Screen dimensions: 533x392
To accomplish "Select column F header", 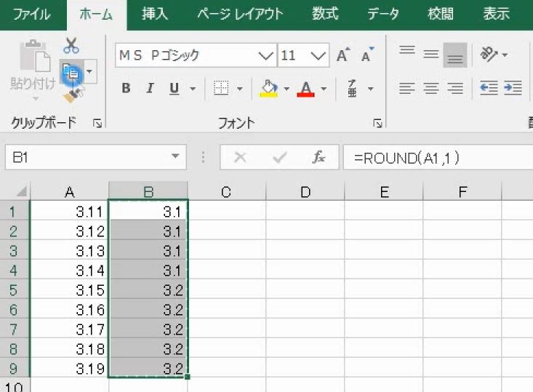I will [x=462, y=191].
